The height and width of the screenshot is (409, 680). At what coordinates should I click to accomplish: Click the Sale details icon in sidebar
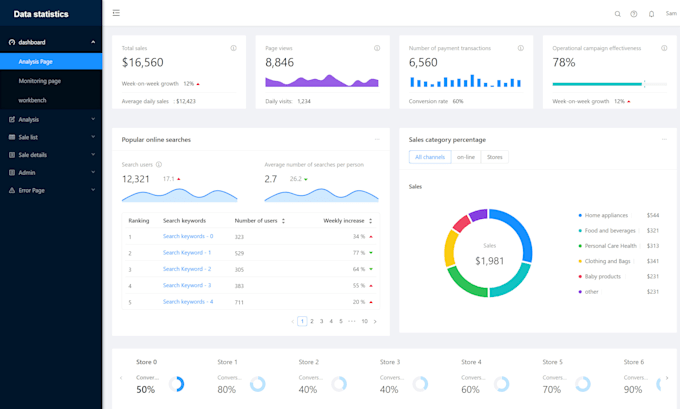[x=12, y=155]
